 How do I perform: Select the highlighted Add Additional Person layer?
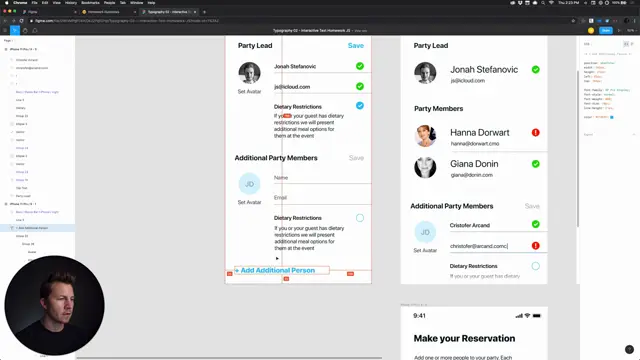(x=37, y=228)
